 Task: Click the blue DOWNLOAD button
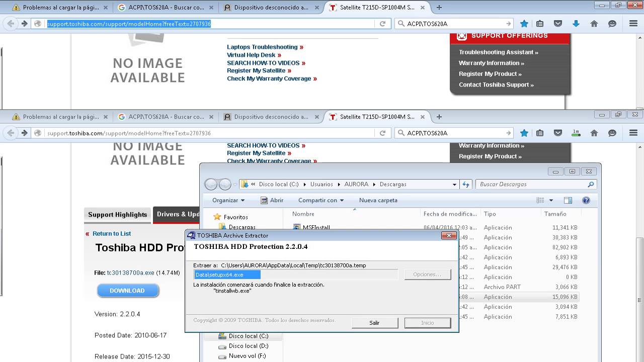(128, 291)
